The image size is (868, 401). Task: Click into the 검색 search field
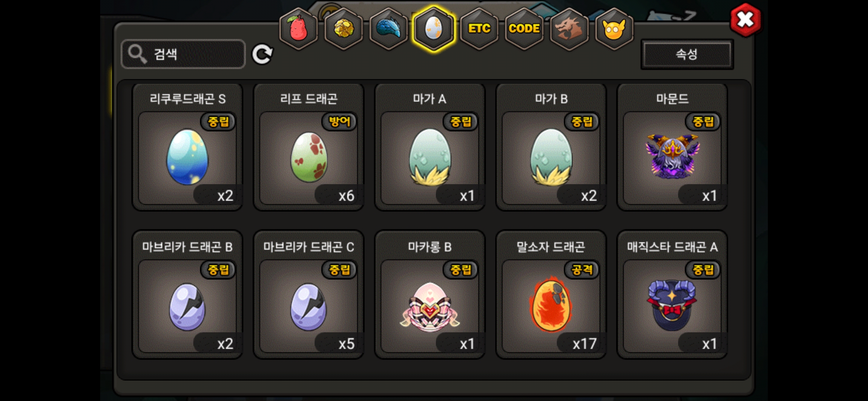pos(183,54)
